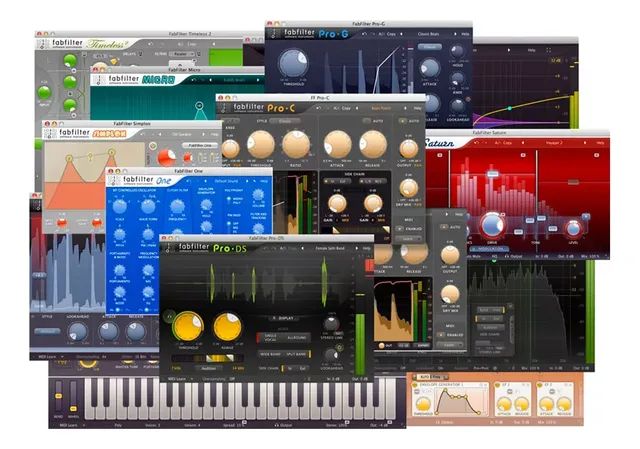Open the Filters routing dropdown in Timeless

182,54
